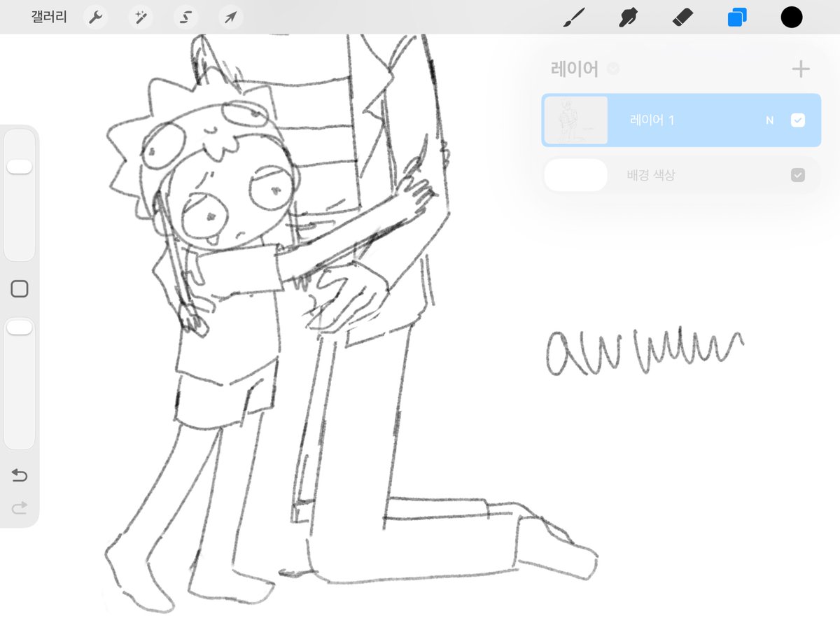This screenshot has height=630, width=840.
Task: Tap the square modify button on sidebar
Action: [20, 288]
